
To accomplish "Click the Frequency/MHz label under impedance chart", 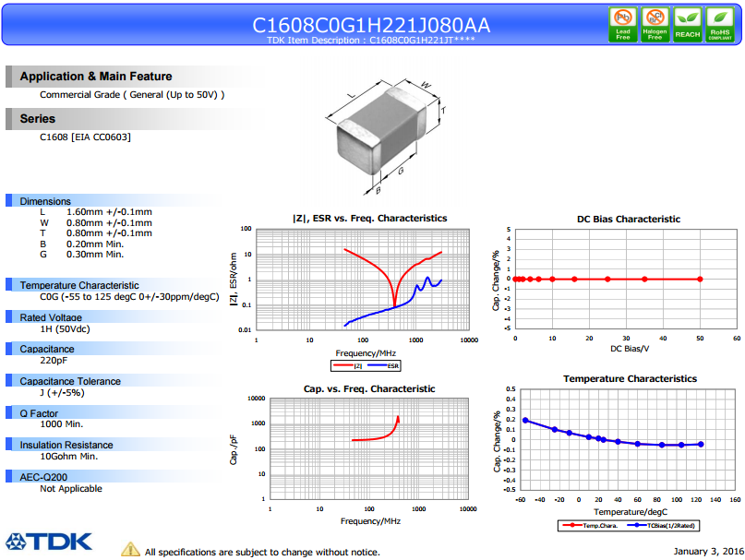I will click(366, 353).
